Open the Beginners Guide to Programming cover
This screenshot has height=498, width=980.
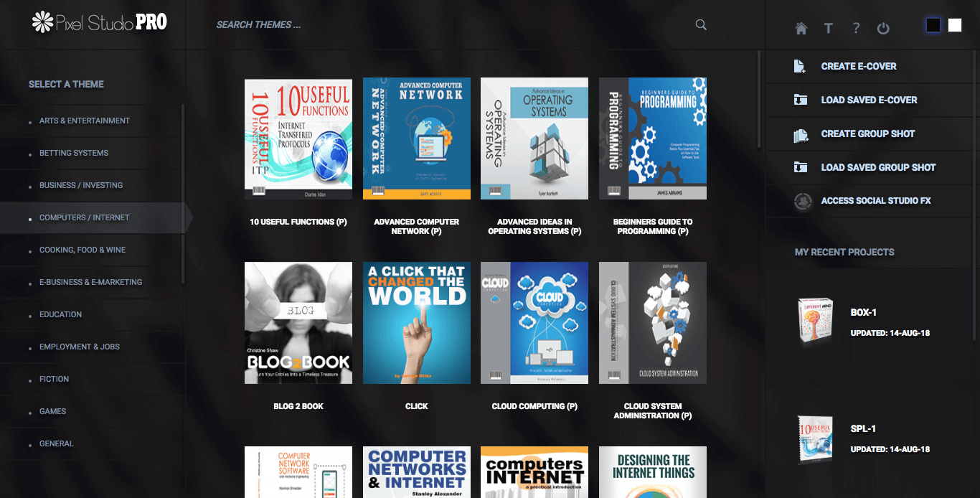coord(653,138)
